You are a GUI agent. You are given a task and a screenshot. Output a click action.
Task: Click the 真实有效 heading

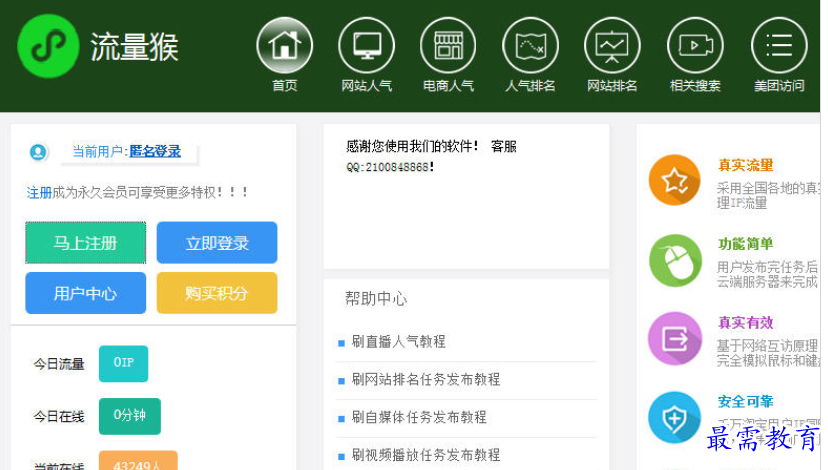746,323
